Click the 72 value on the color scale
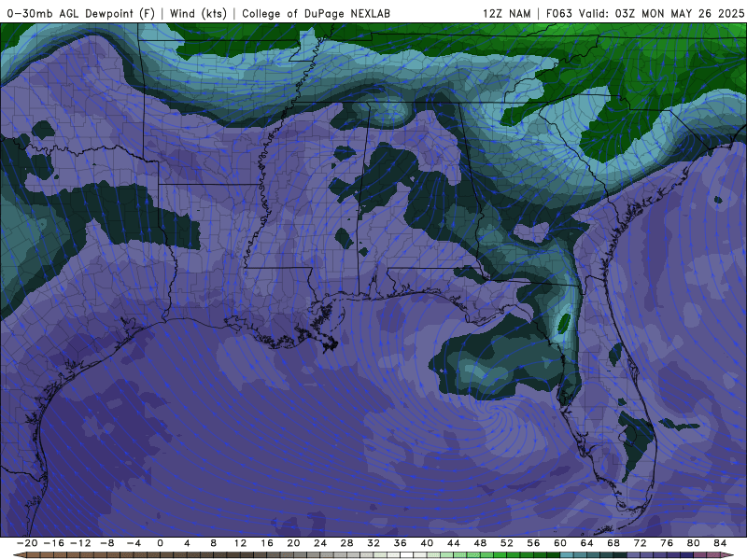 [641, 543]
